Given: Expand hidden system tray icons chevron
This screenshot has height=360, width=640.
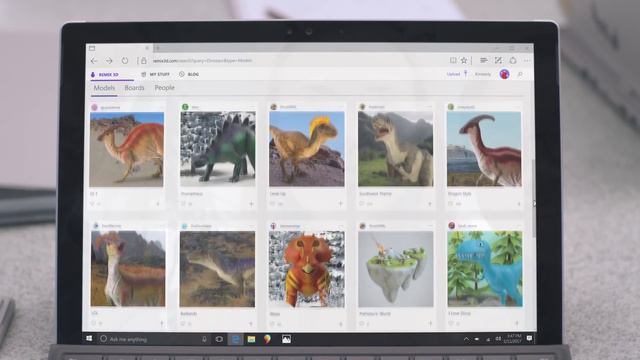Looking at the screenshot, I should [466, 339].
